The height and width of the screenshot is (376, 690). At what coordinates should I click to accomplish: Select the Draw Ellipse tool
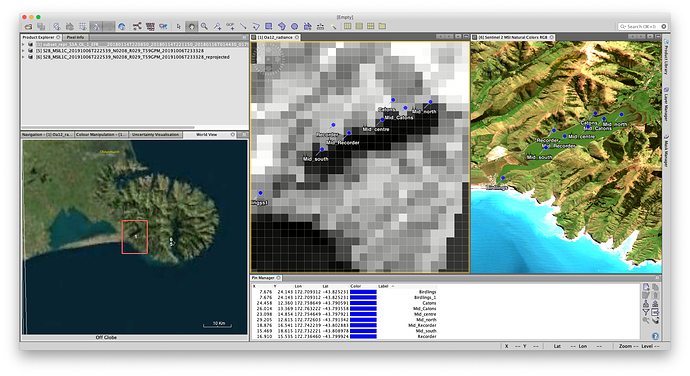(294, 26)
